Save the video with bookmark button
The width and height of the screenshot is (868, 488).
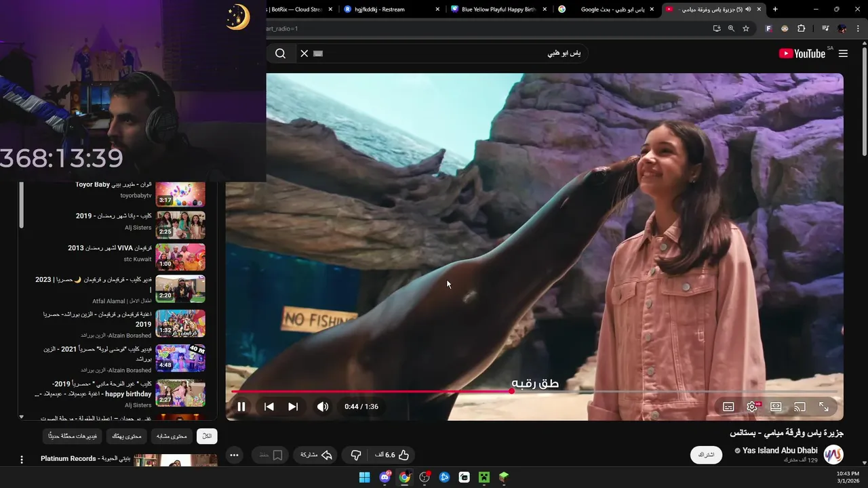click(x=271, y=455)
